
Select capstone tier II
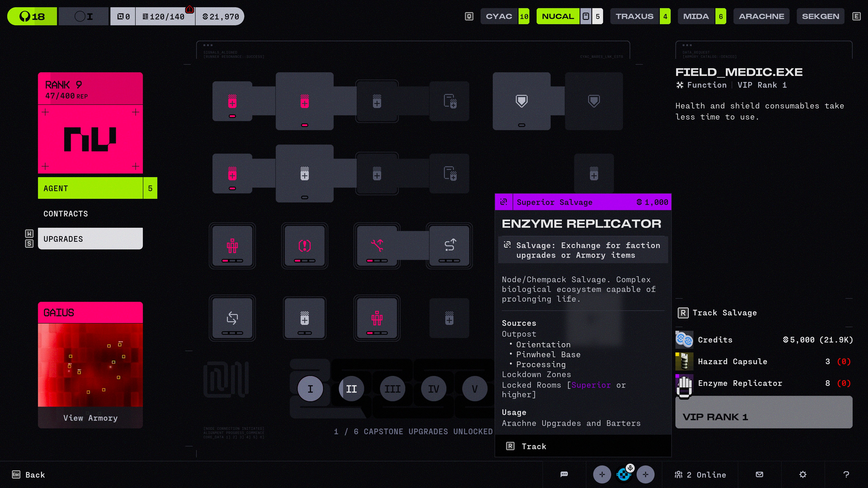351,389
